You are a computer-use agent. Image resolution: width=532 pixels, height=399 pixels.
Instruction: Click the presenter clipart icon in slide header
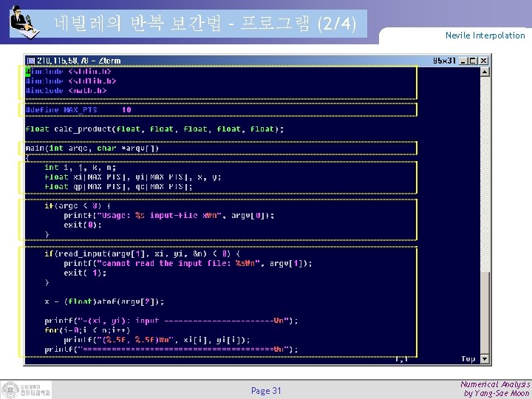[x=25, y=22]
